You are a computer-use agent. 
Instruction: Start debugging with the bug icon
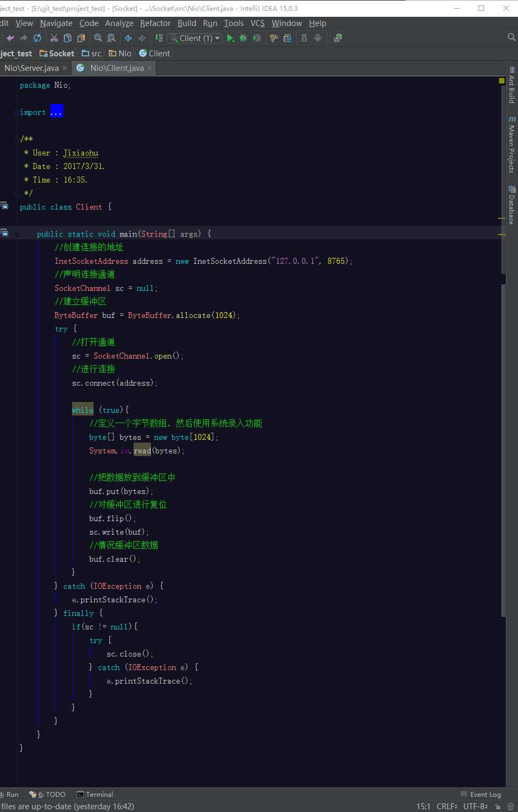coord(244,38)
